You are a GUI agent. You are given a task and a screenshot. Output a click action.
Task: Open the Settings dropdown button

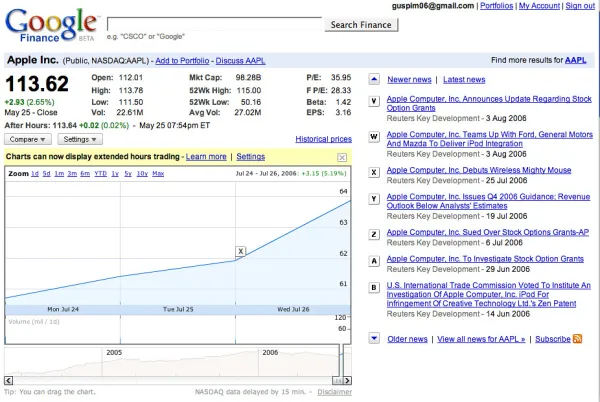pos(80,139)
